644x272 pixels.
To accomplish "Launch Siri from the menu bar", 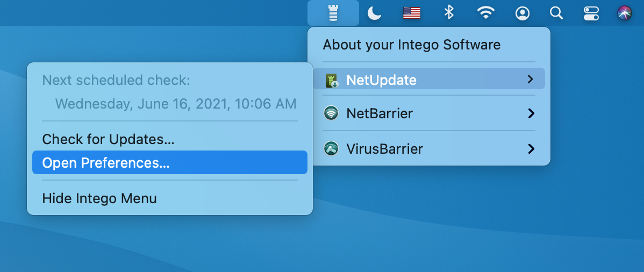I will pyautogui.click(x=625, y=13).
